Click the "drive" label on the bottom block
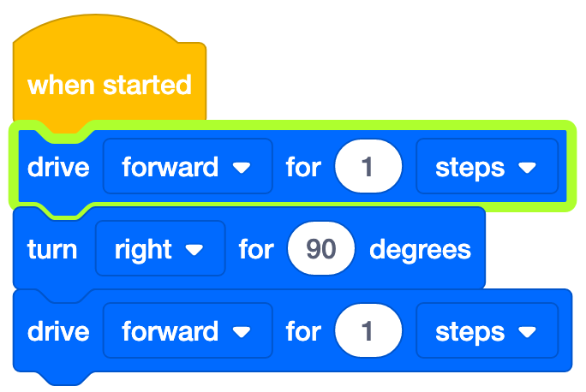The height and width of the screenshot is (392, 586). pos(58,332)
